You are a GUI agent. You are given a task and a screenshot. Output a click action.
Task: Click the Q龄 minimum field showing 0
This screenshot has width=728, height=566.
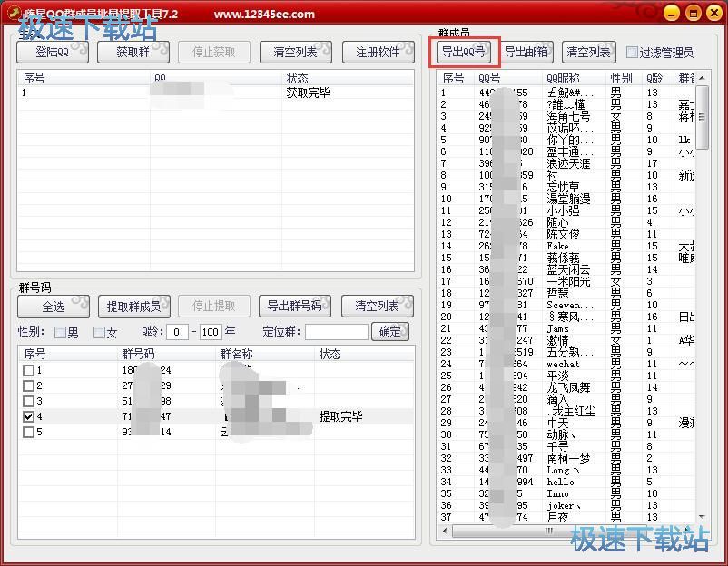(x=177, y=332)
